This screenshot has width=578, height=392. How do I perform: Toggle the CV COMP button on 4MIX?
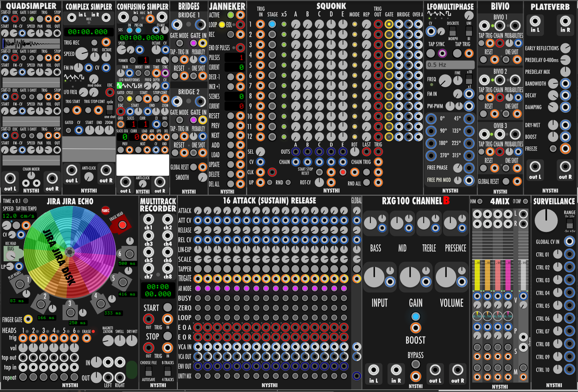[525, 201]
